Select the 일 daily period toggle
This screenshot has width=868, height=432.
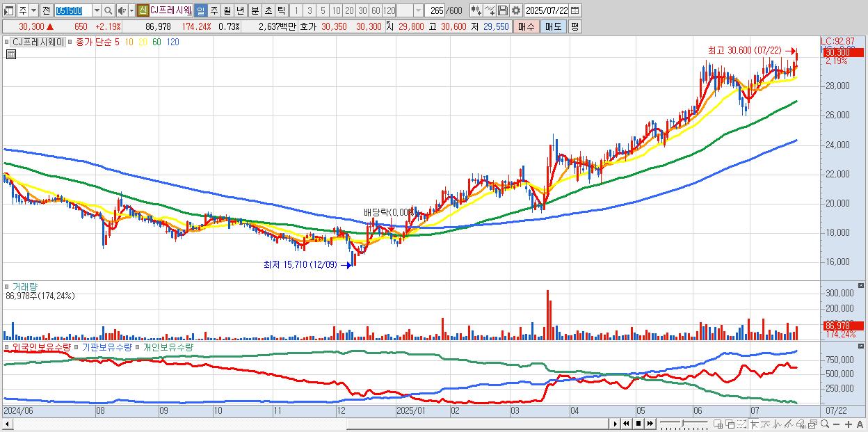(x=200, y=11)
